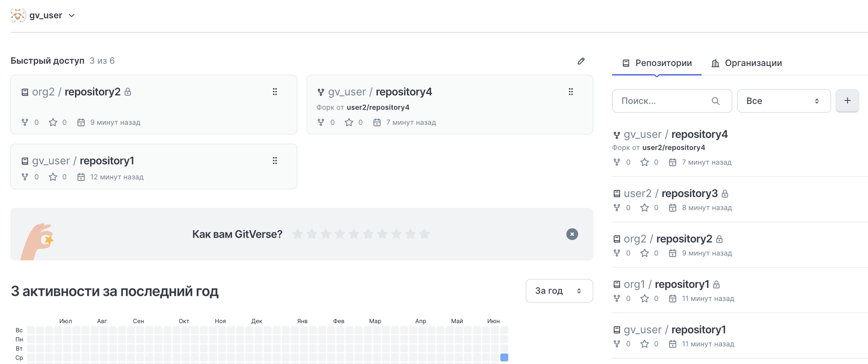868x364 pixels.
Task: Click drag handle on gv_user/repository4 card
Action: tap(571, 92)
